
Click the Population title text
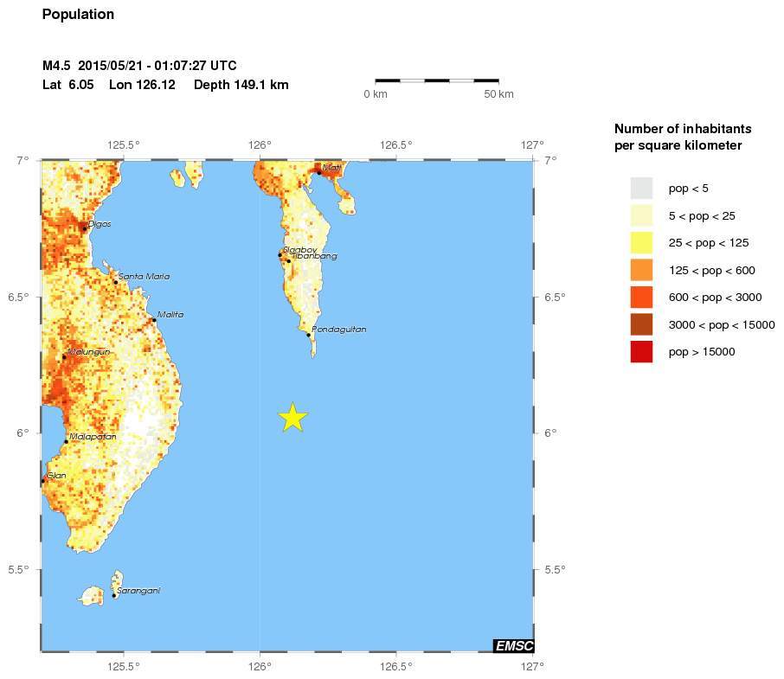coord(78,15)
